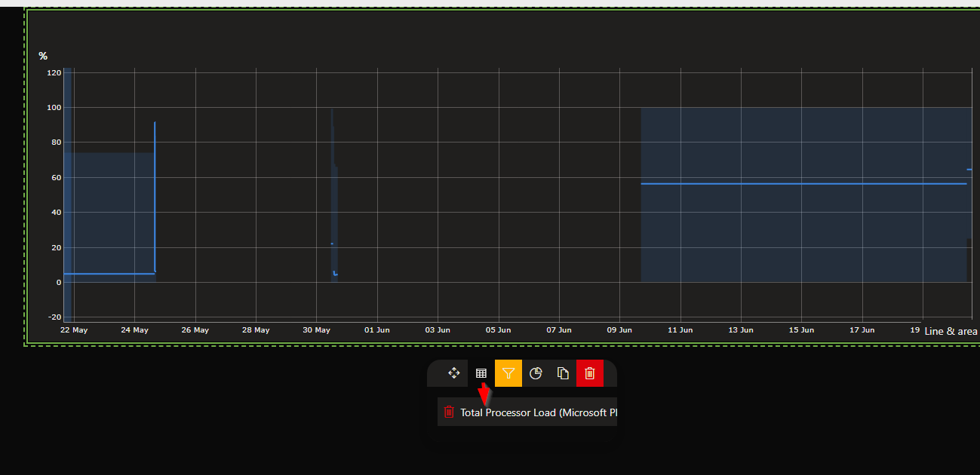Click the 17 Jun x-axis date label

coord(862,330)
